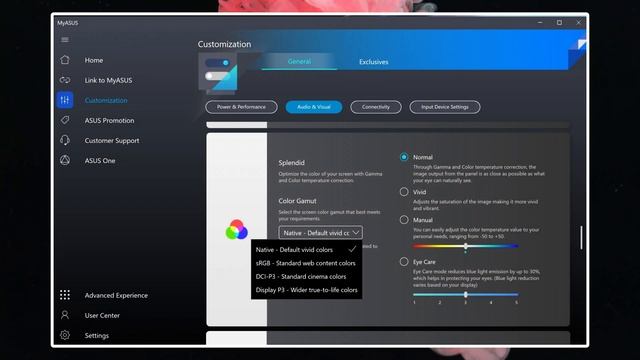Select Connectivity category

coord(376,107)
